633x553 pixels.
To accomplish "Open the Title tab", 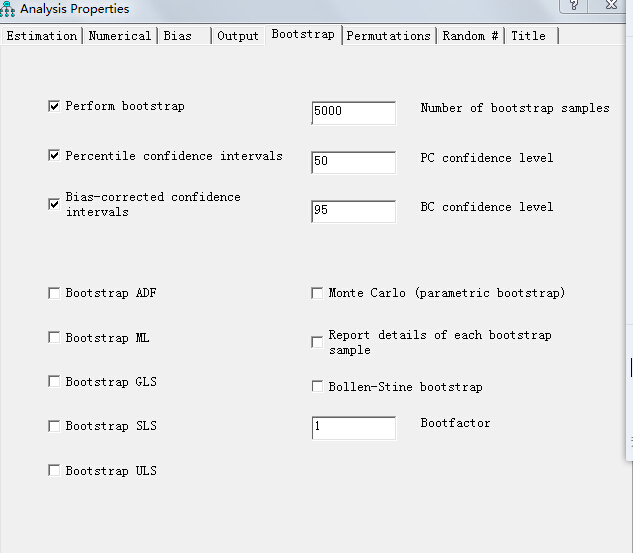I will click(529, 36).
